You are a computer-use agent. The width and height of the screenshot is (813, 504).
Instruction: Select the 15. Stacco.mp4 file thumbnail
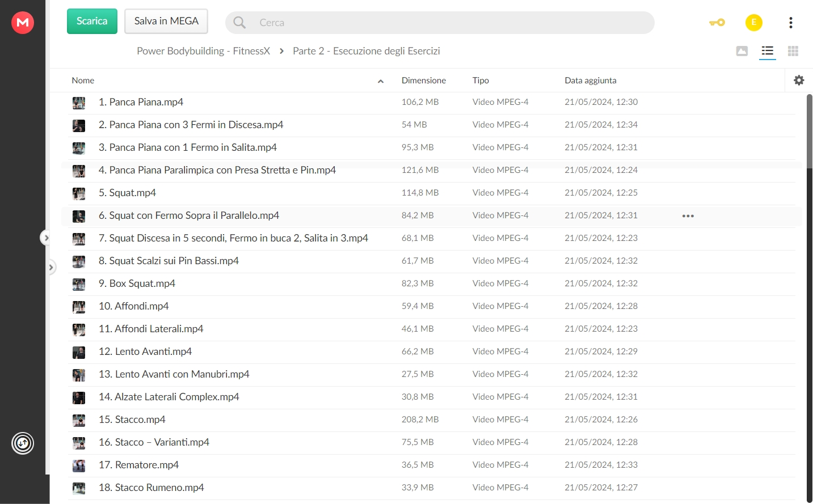coord(79,420)
